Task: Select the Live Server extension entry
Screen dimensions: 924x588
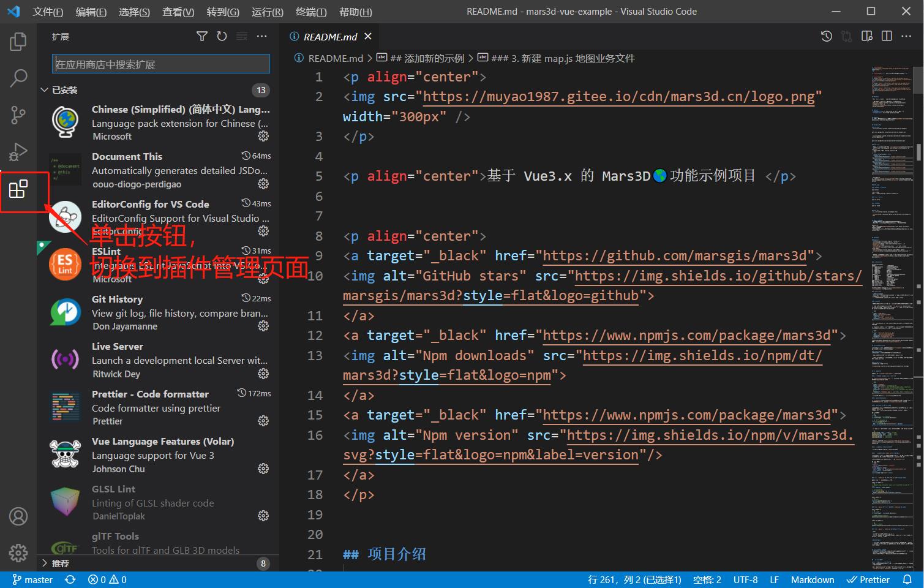Action: pyautogui.click(x=158, y=360)
